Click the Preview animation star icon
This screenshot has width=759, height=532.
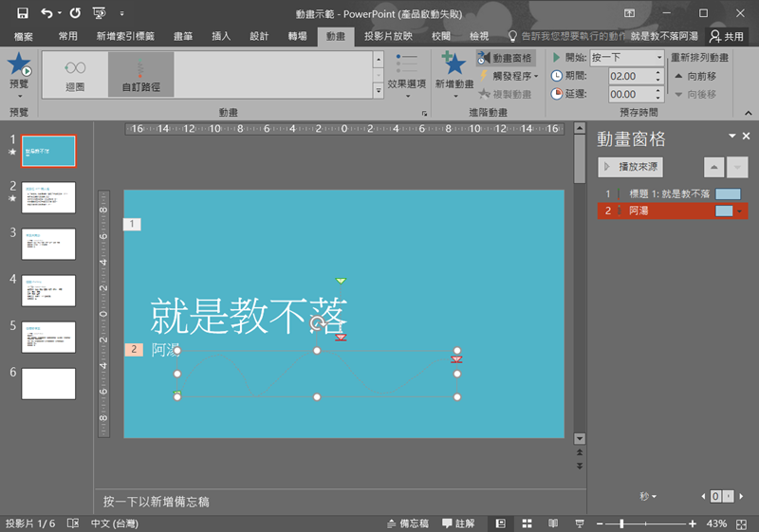18,66
